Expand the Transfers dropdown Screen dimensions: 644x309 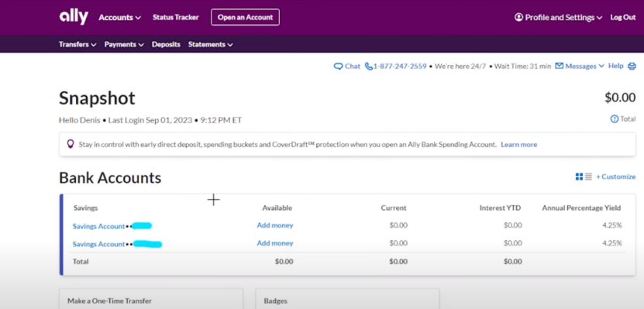pos(77,44)
